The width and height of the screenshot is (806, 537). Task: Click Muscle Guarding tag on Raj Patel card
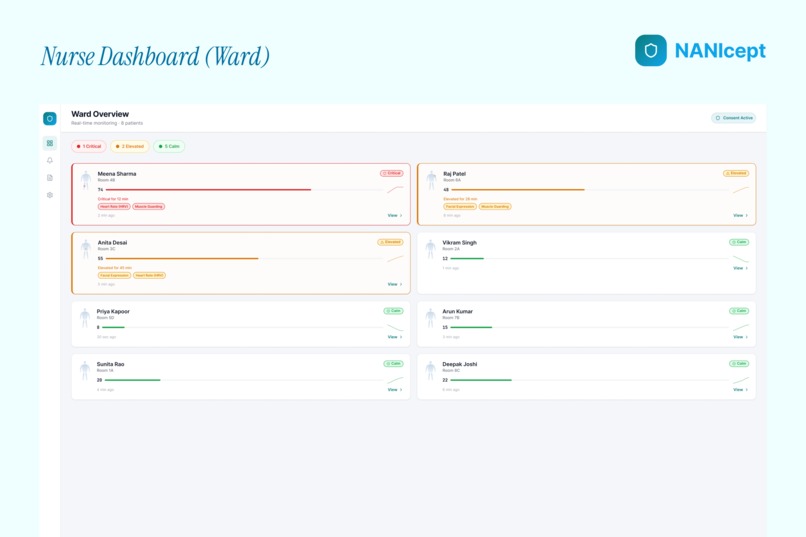495,207
